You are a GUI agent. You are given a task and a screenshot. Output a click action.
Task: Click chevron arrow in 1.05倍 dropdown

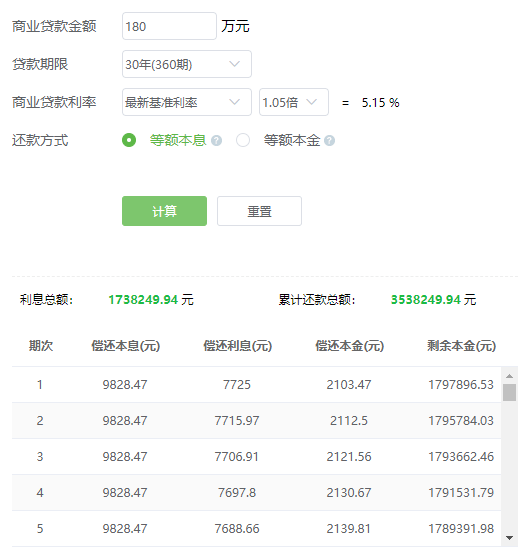(311, 102)
